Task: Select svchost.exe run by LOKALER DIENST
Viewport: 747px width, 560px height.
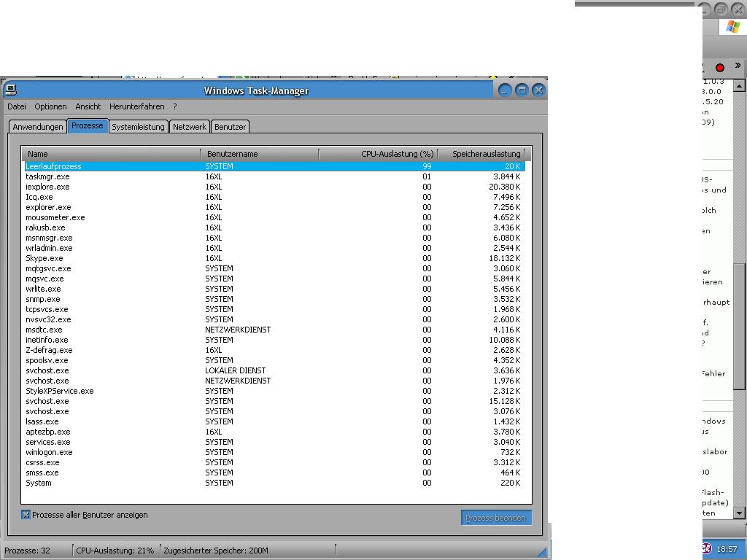Action: coord(274,370)
